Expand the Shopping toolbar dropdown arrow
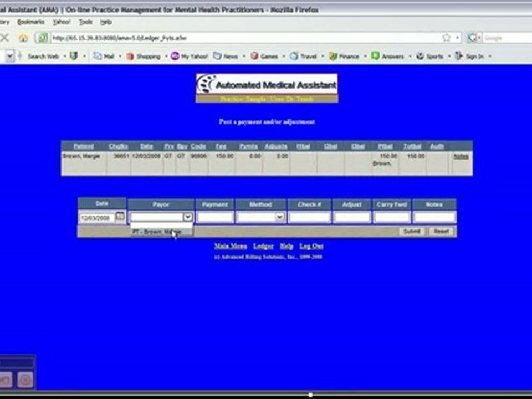Image resolution: width=532 pixels, height=399 pixels. click(166, 57)
